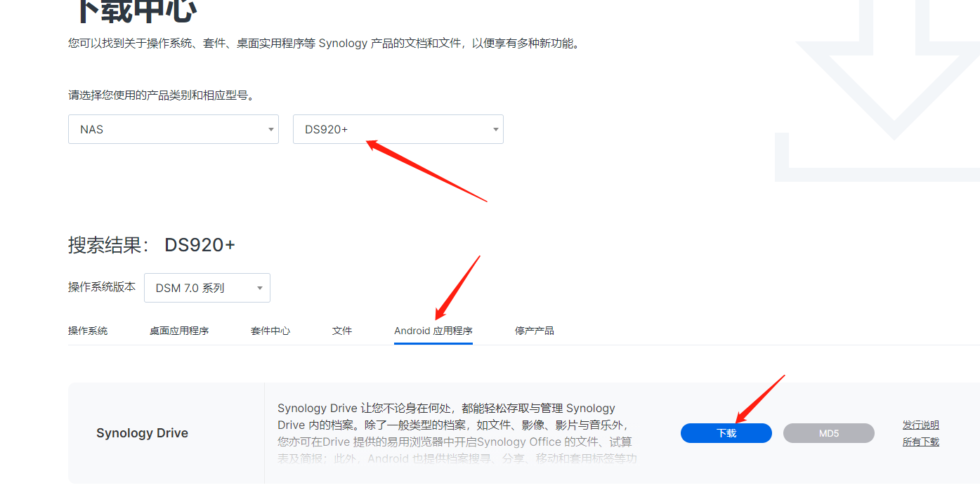Click the caret arrow in the NAS dropdown
Viewport: 980px width, 490px height.
click(x=271, y=130)
